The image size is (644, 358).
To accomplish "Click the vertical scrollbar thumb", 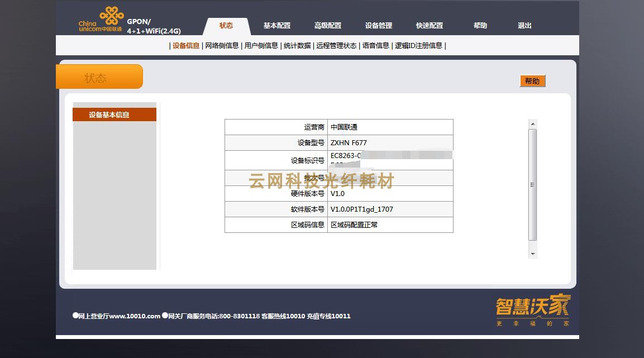I will 533,185.
